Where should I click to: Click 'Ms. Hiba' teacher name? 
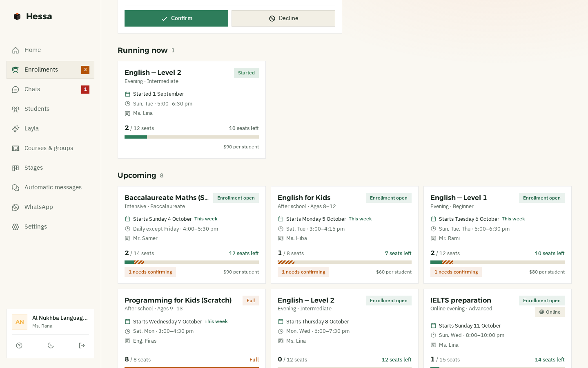(296, 238)
